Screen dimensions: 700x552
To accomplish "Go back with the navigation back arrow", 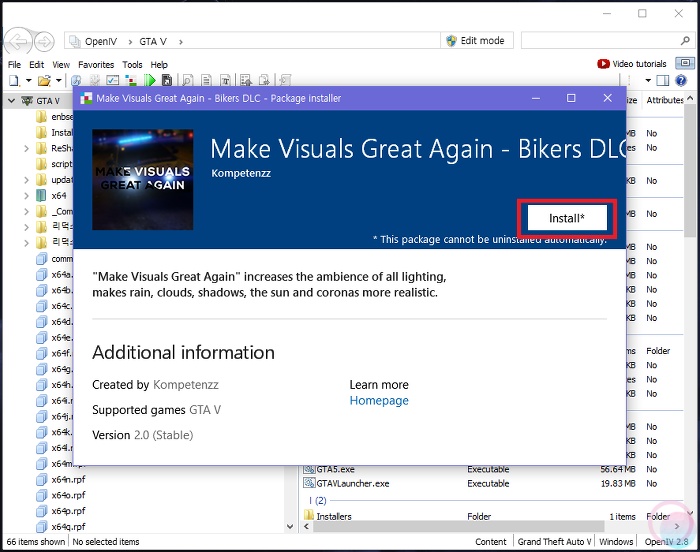I will [x=18, y=42].
